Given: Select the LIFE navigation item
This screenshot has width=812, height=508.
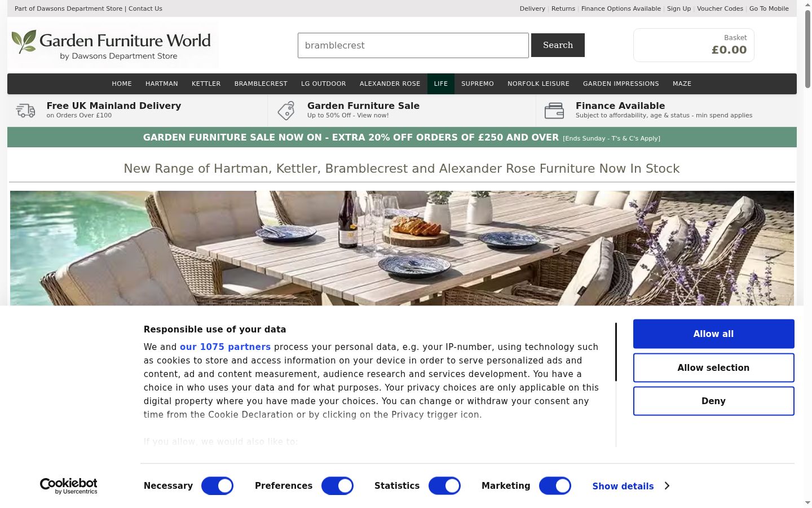Looking at the screenshot, I should pos(441,84).
